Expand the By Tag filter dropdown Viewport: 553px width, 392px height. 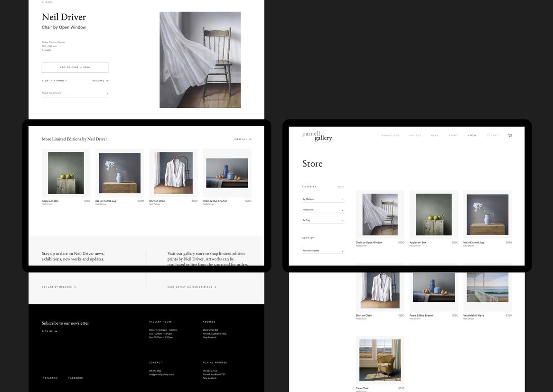(x=323, y=220)
